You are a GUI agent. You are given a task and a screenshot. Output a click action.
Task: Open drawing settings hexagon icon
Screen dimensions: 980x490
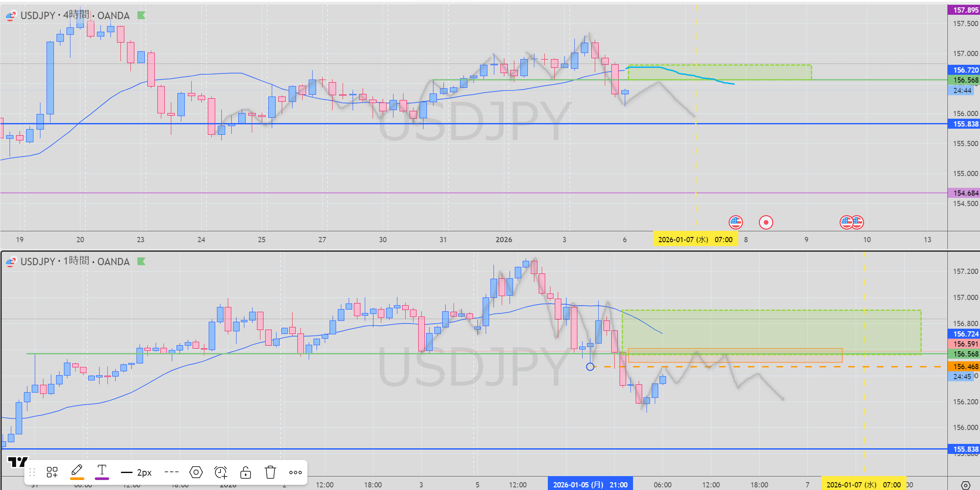click(196, 472)
